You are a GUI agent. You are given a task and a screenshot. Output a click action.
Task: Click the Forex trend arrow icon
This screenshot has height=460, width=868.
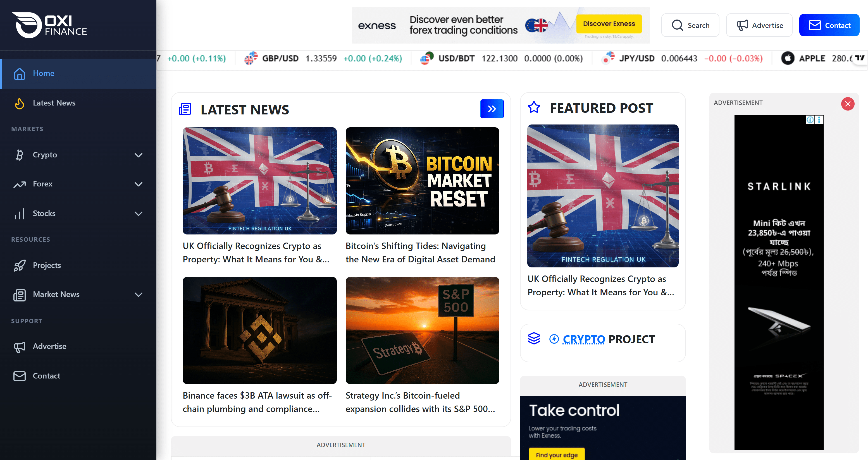pyautogui.click(x=20, y=184)
